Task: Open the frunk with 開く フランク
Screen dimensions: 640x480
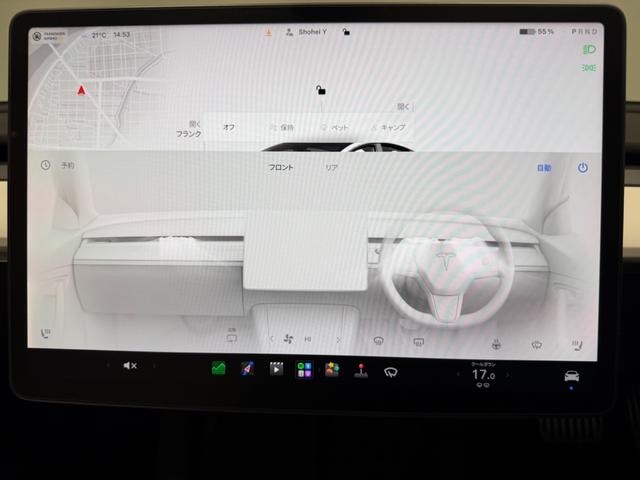Action: (x=189, y=129)
